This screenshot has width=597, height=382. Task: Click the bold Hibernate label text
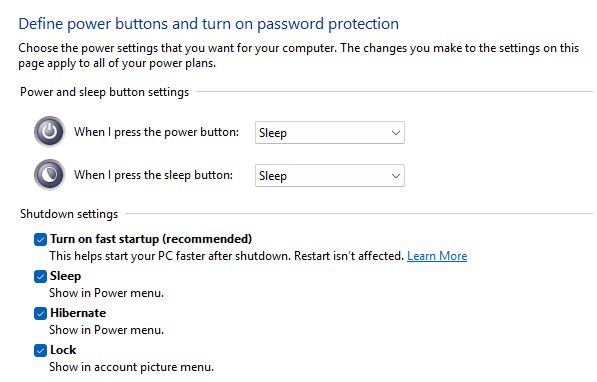78,313
